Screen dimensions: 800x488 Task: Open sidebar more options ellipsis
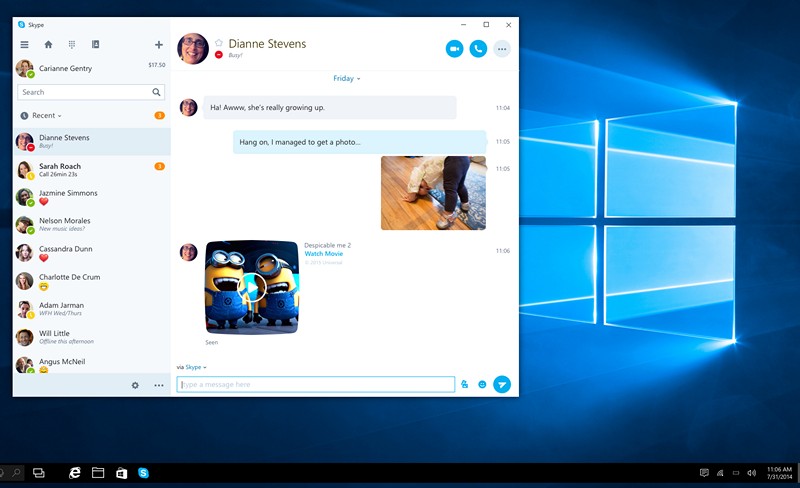(x=159, y=385)
